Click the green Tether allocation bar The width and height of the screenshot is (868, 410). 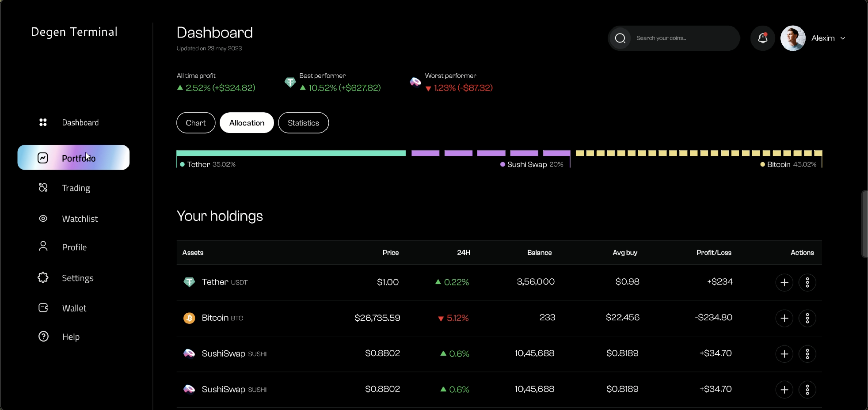pyautogui.click(x=291, y=153)
